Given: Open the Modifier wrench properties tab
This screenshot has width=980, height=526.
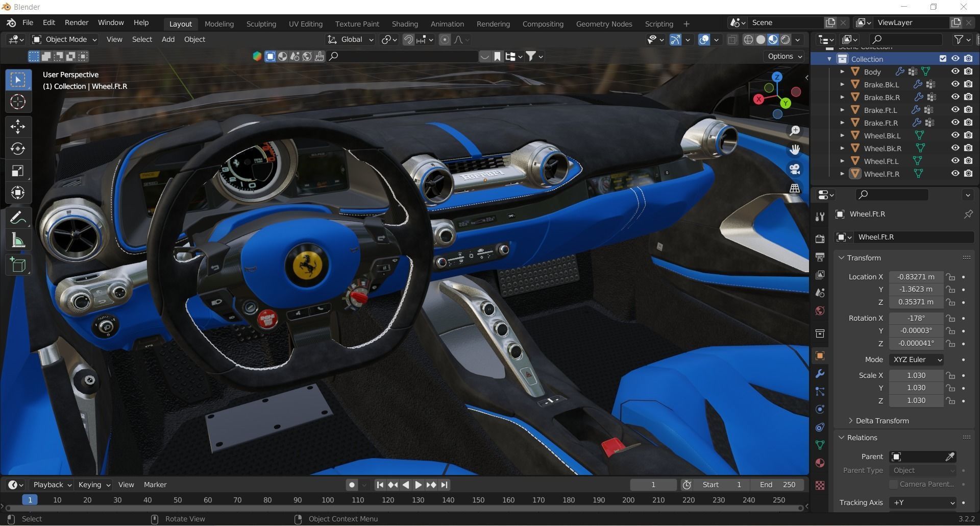Looking at the screenshot, I should [x=820, y=374].
